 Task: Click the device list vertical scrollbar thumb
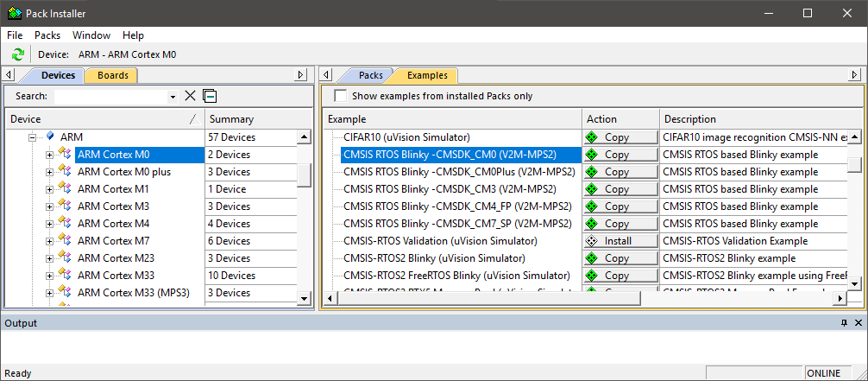click(304, 175)
